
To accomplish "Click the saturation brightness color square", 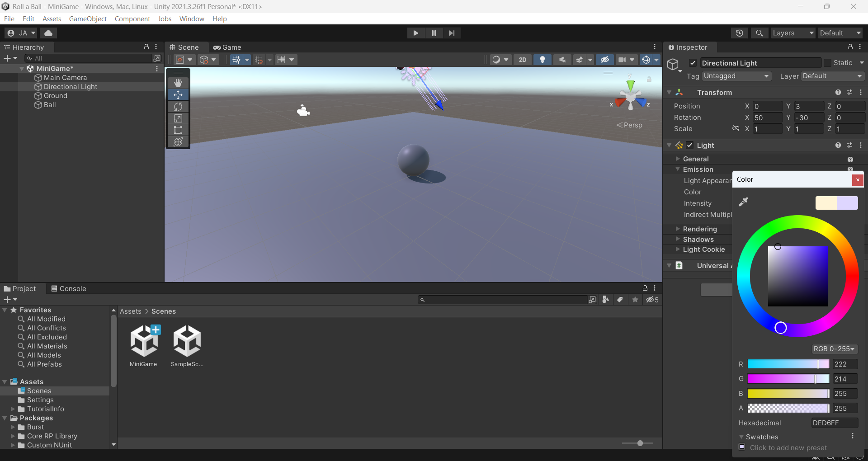I will coord(798,276).
